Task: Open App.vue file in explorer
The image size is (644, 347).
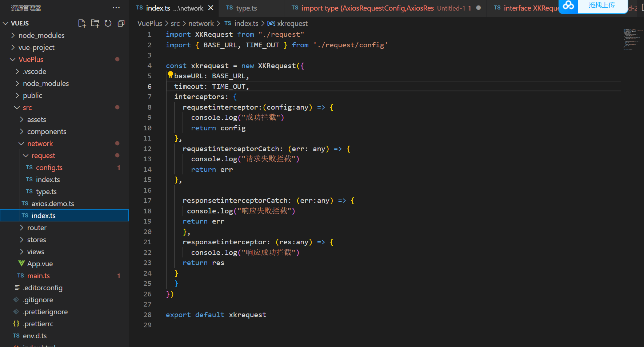Action: pyautogui.click(x=40, y=264)
